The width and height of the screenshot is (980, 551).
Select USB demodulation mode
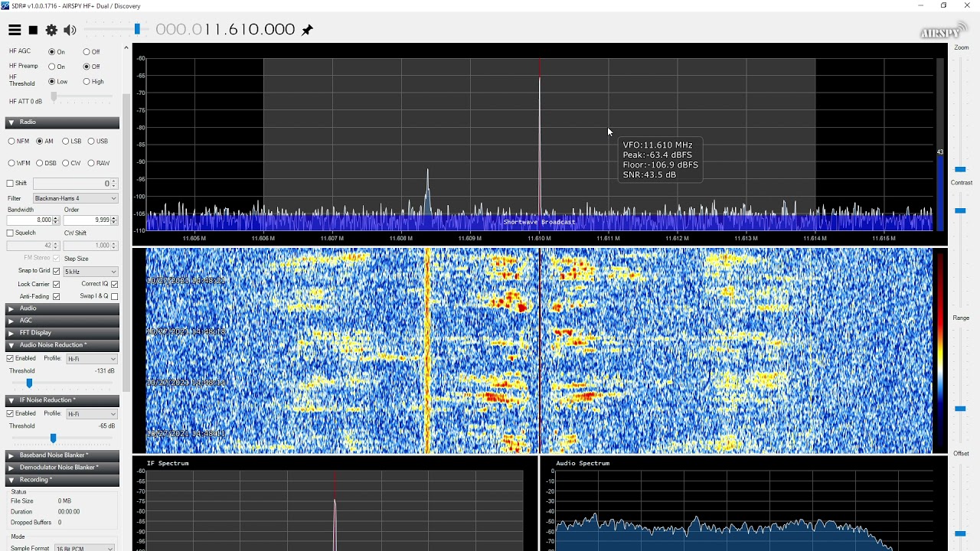91,142
